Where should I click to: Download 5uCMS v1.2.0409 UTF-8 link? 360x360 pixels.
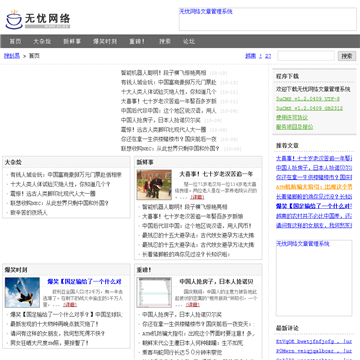(x=308, y=99)
